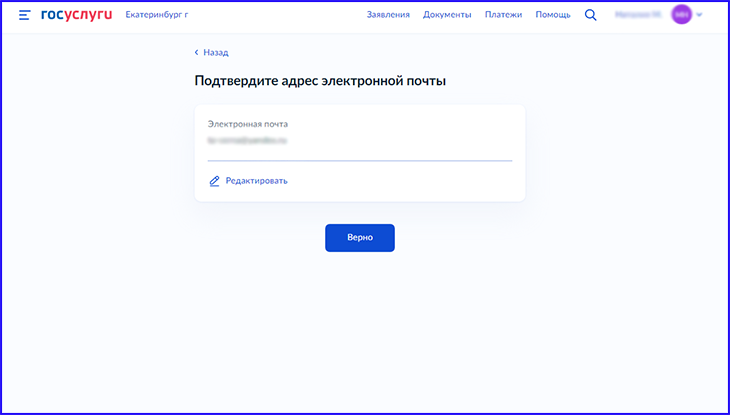
Task: Open the Помощь menu item
Action: click(x=553, y=15)
